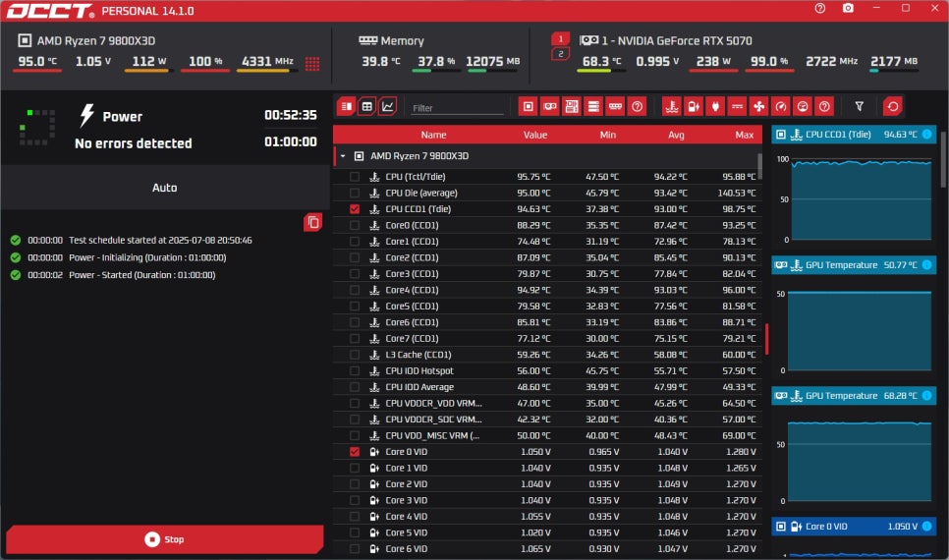
Task: Toggle the motherboard hardware filter icon
Action: (x=572, y=106)
